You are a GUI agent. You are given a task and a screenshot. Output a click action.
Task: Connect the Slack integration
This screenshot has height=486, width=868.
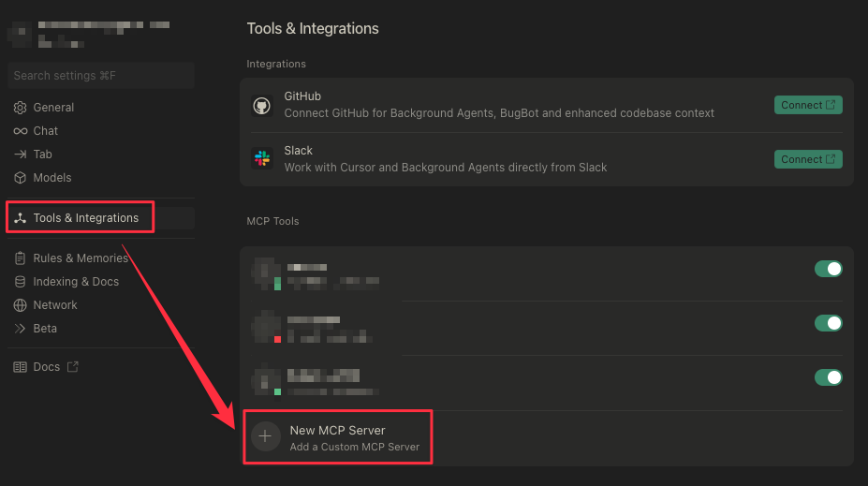(808, 159)
